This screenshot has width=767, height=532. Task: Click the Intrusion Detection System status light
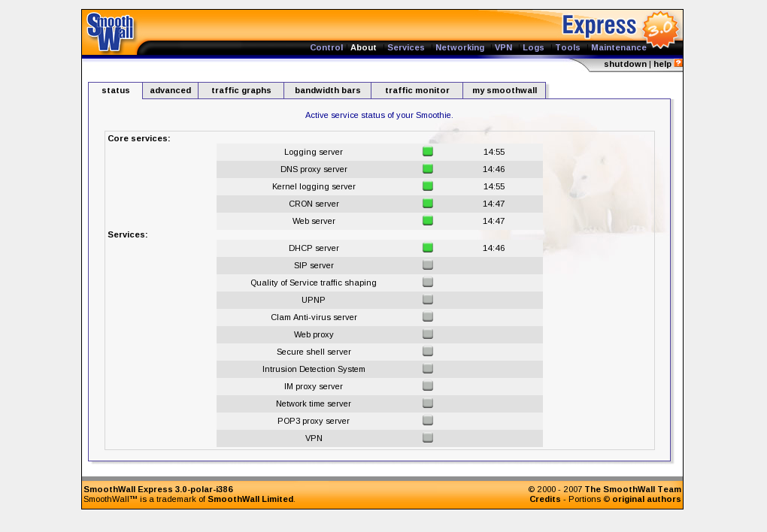click(428, 369)
